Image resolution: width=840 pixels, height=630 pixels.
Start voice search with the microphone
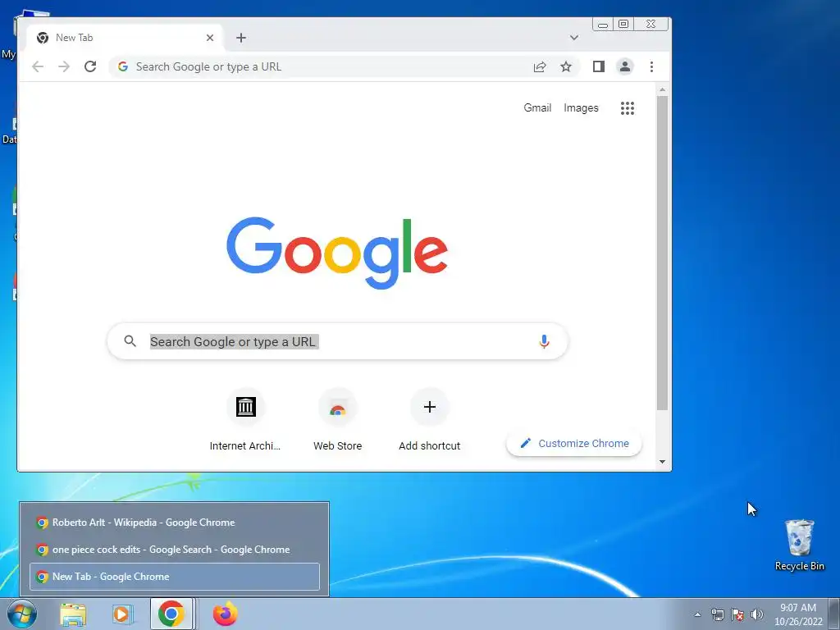(544, 341)
